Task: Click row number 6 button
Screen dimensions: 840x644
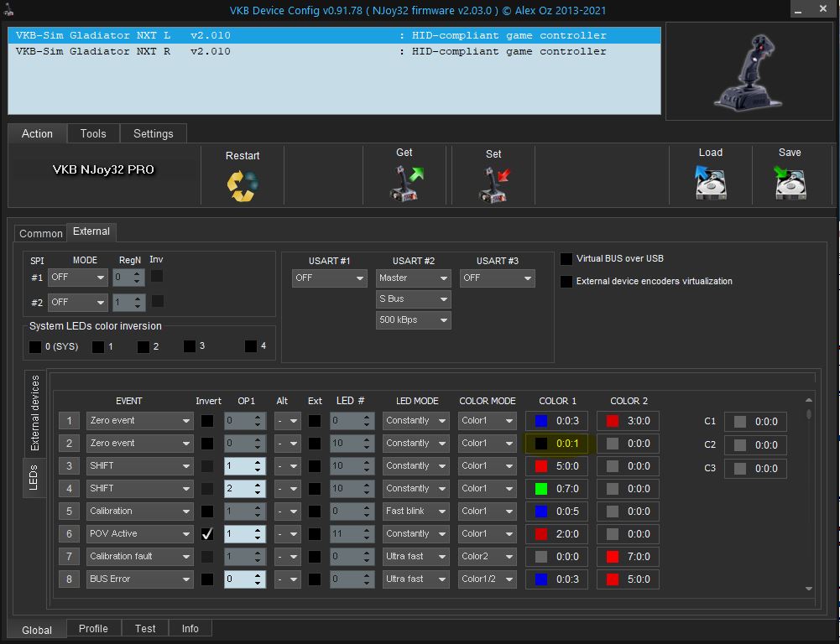Action: (69, 533)
